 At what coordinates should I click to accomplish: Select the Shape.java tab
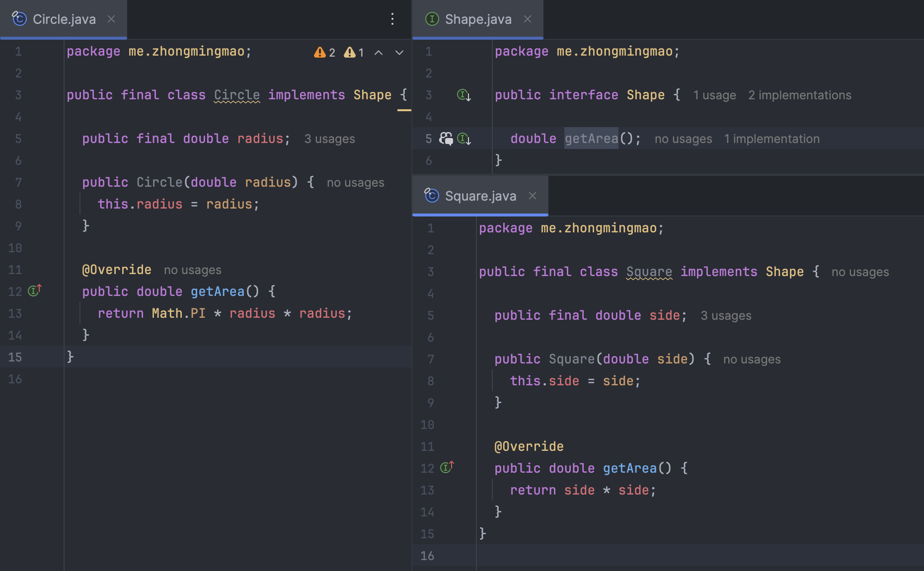click(x=477, y=19)
